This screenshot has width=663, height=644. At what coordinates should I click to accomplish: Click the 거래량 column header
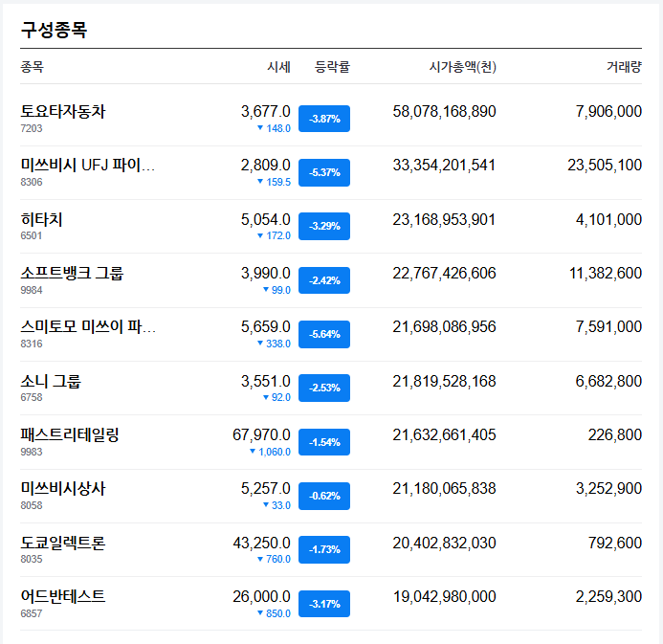coord(624,67)
